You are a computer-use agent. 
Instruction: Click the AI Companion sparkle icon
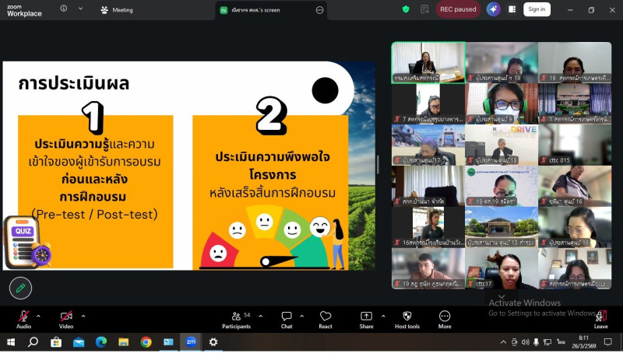[493, 9]
